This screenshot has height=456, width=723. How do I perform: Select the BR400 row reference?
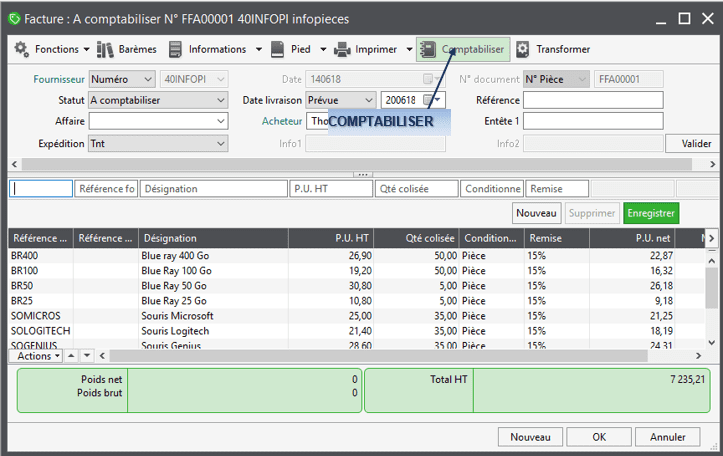(24, 255)
